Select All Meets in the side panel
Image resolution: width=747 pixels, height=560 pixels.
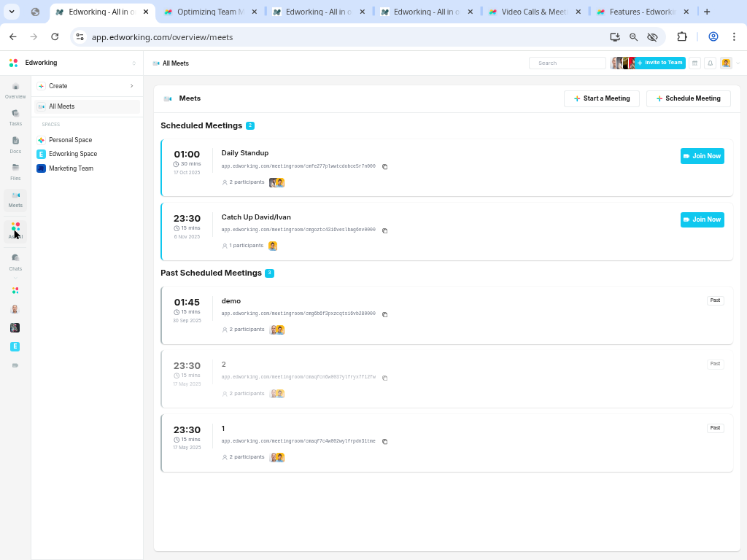click(61, 106)
